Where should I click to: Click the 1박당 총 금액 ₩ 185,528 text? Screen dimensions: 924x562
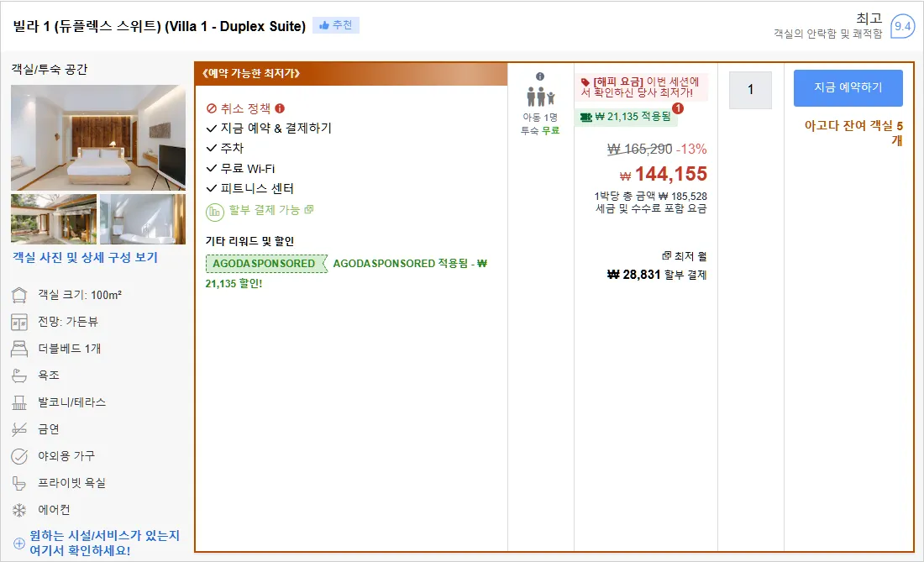click(650, 197)
